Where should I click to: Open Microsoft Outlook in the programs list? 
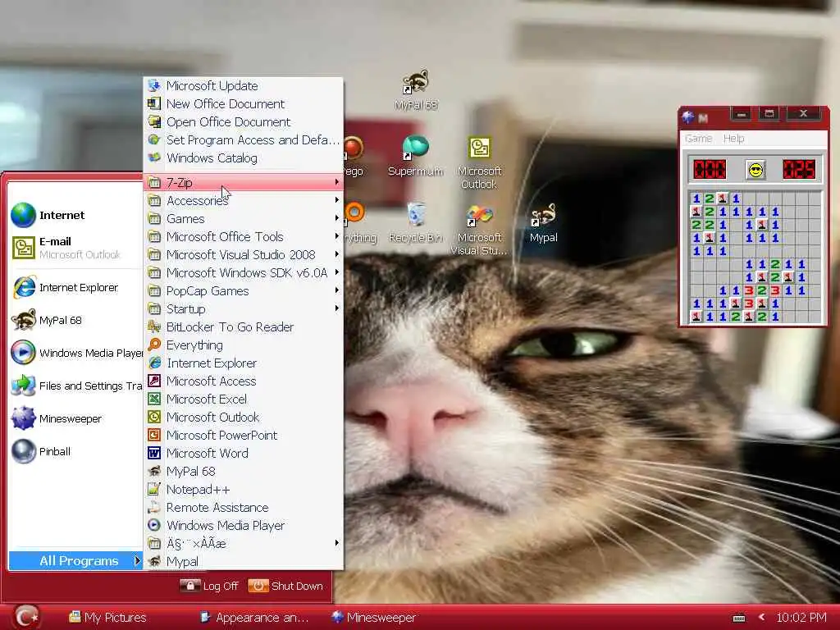pos(243,418)
